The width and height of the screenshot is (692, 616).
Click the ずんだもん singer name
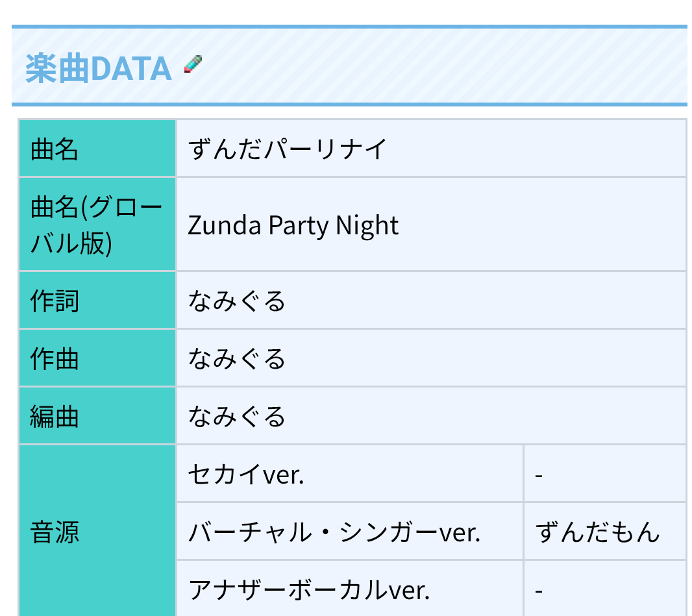(598, 532)
